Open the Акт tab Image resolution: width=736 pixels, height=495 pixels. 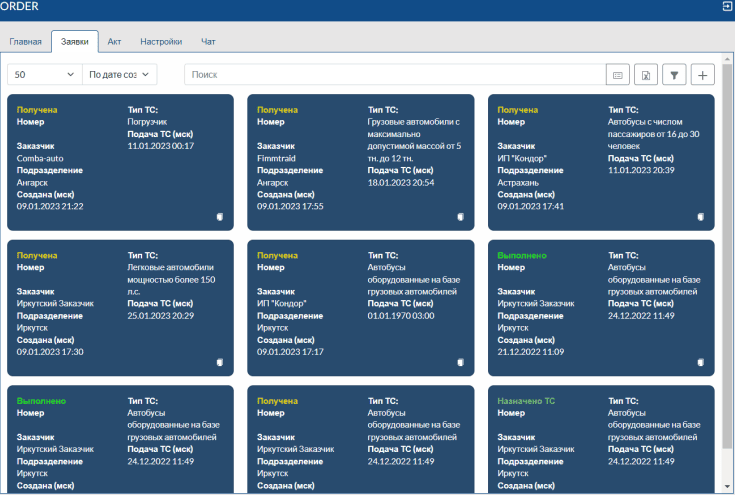pos(114,42)
